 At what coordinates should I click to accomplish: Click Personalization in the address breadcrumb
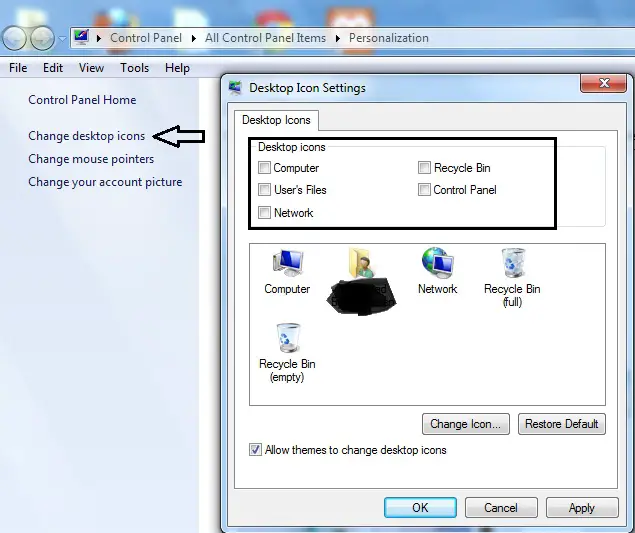point(389,38)
